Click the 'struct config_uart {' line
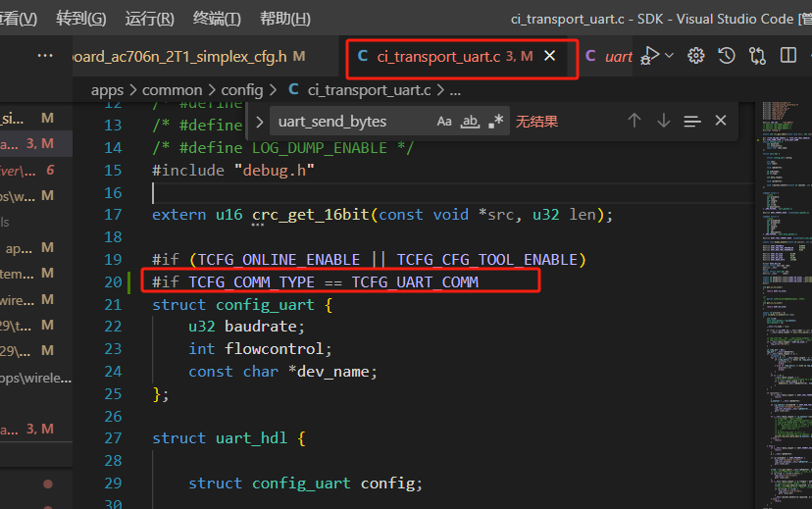 [242, 305]
